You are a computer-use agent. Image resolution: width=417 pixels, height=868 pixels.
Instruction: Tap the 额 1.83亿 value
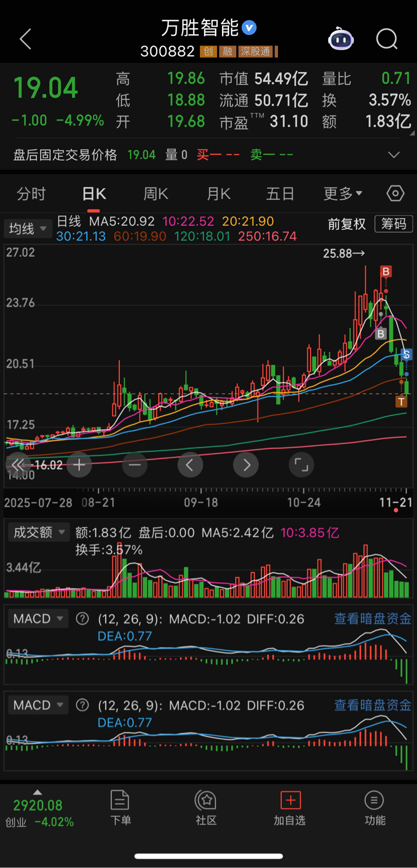coord(388,121)
